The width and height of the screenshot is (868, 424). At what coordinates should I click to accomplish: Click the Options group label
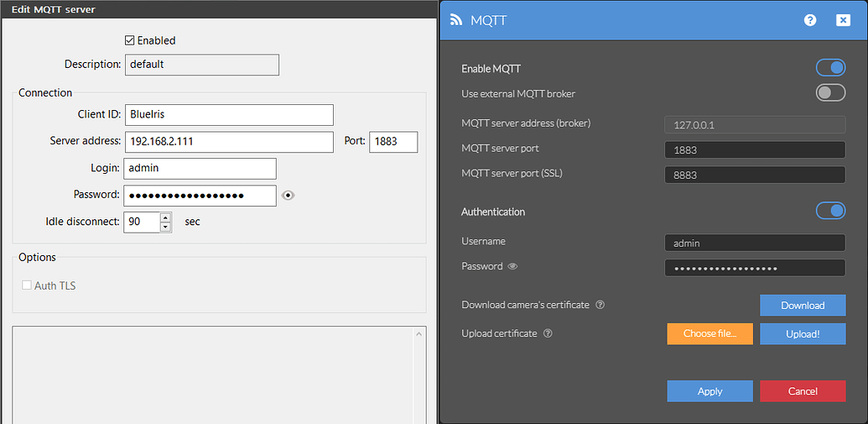coord(37,257)
